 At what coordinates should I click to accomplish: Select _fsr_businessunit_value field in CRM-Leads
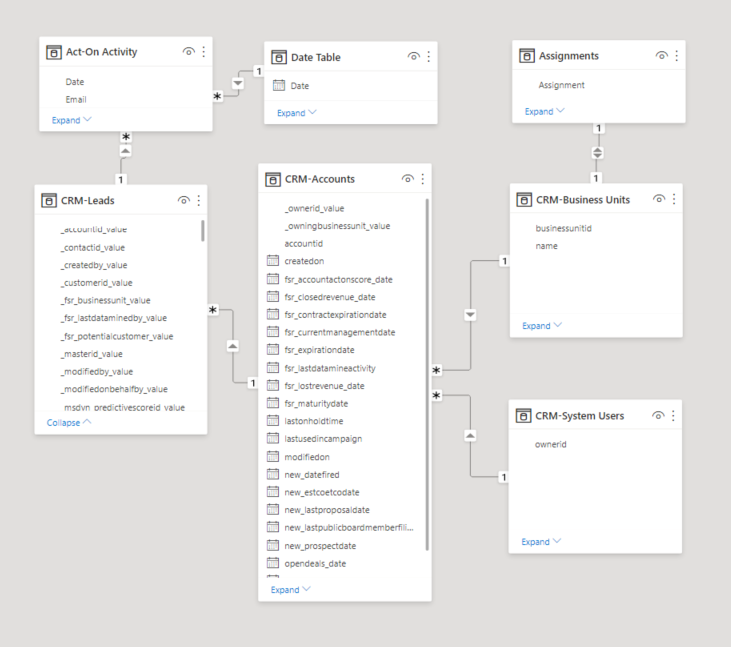coord(105,300)
